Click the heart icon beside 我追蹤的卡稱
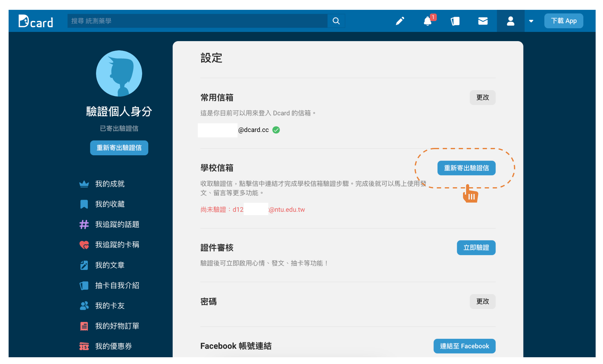 [x=84, y=245]
